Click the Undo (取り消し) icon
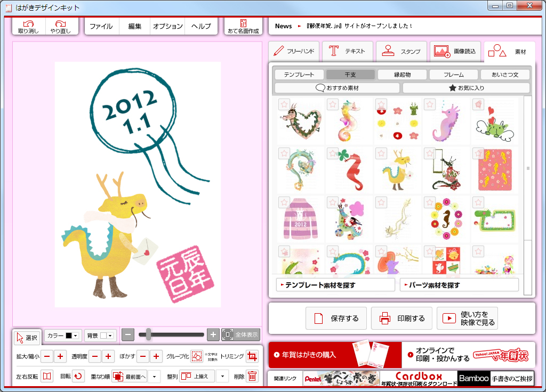The image size is (546, 392). [x=29, y=25]
